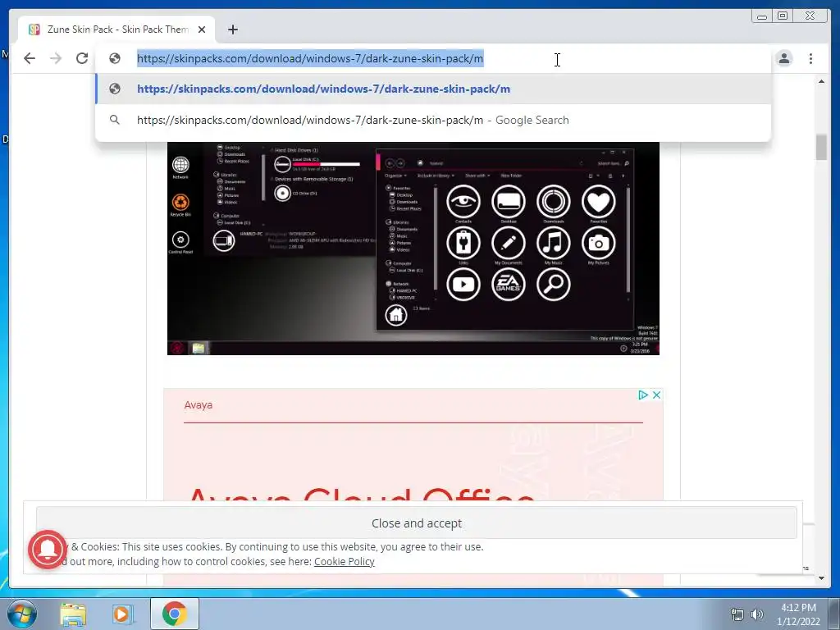Open a new tab with plus button
This screenshot has height=630, width=840.
[x=232, y=30]
